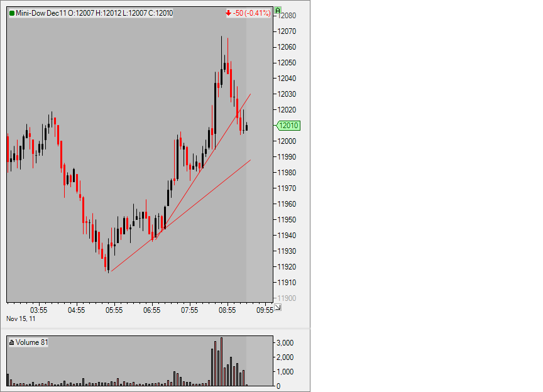Click the 2,000 volume axis label

click(285, 357)
